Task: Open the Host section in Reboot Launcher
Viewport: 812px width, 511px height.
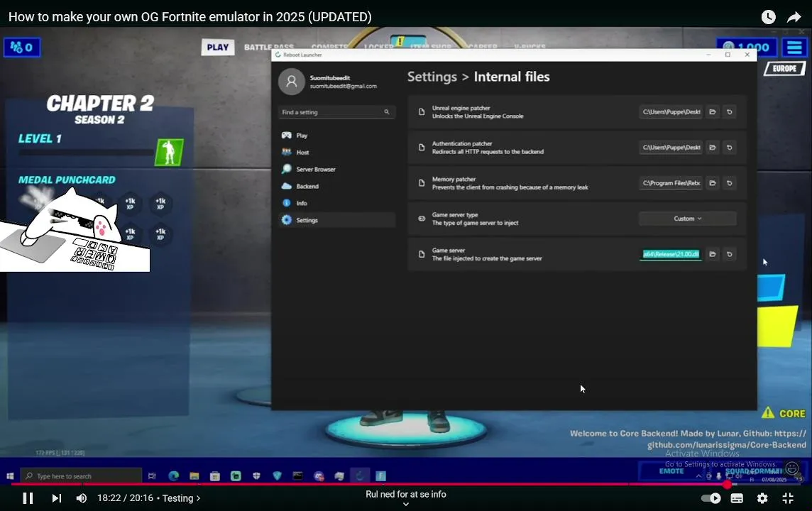Action: coord(336,152)
